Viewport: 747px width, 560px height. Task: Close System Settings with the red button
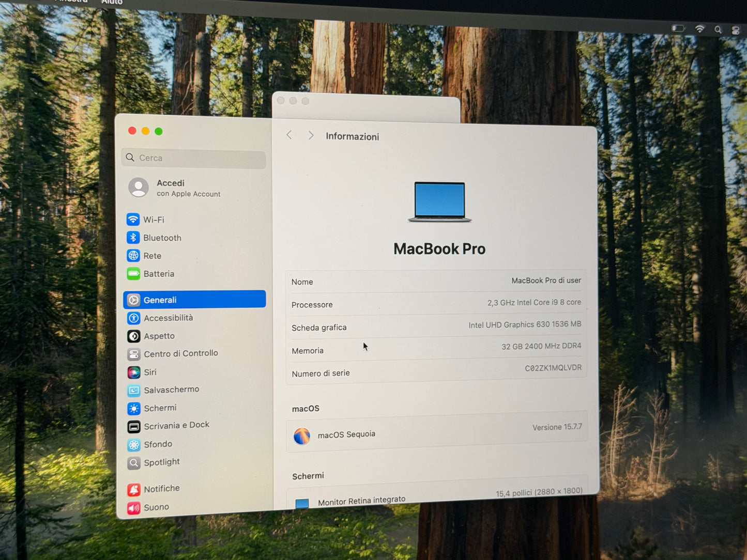pyautogui.click(x=132, y=131)
